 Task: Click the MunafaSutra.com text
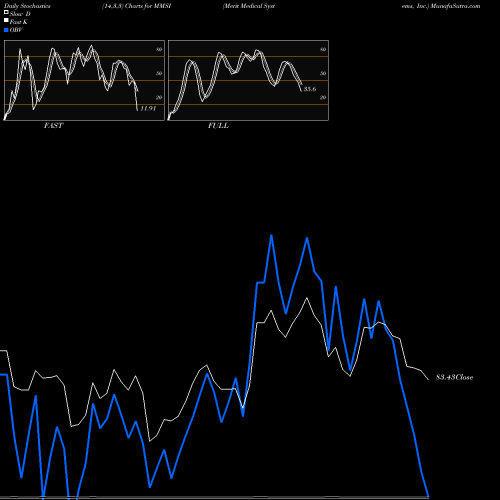455,6
